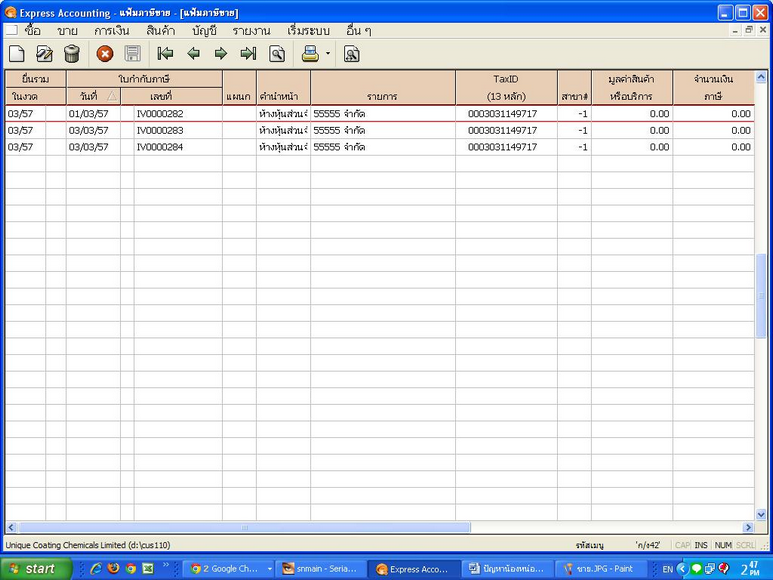Screen dimensions: 773x580
Task: Click the new record blank page icon
Action: [x=16, y=54]
